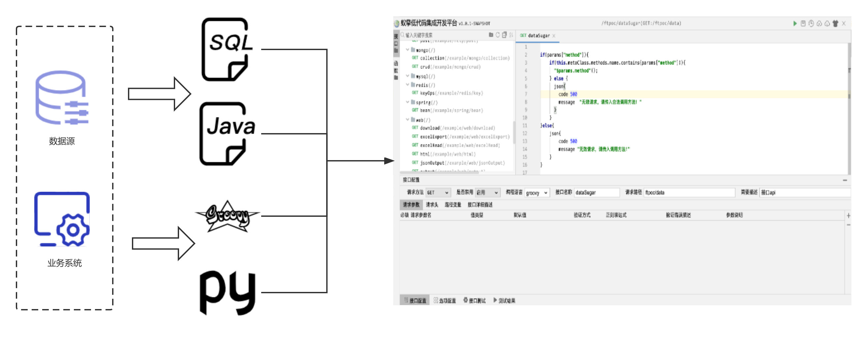
Task: Collapse the spring folder chevron
Action: (x=408, y=102)
